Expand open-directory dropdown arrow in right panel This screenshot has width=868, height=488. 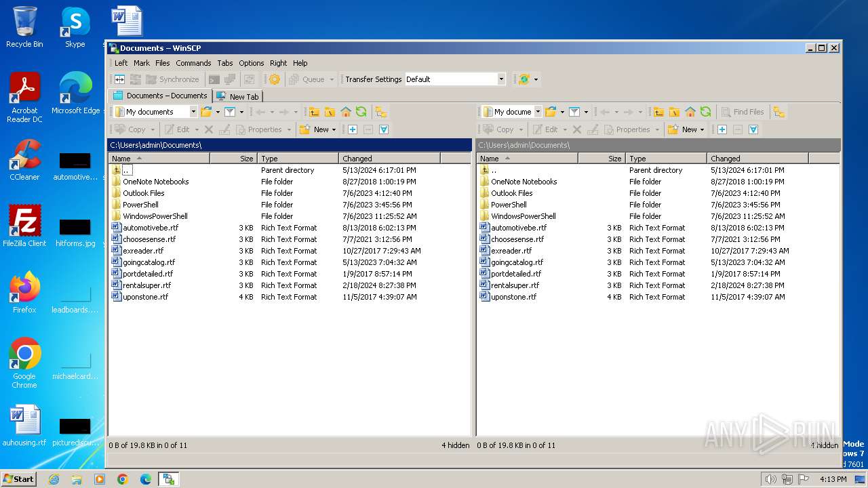pyautogui.click(x=562, y=112)
